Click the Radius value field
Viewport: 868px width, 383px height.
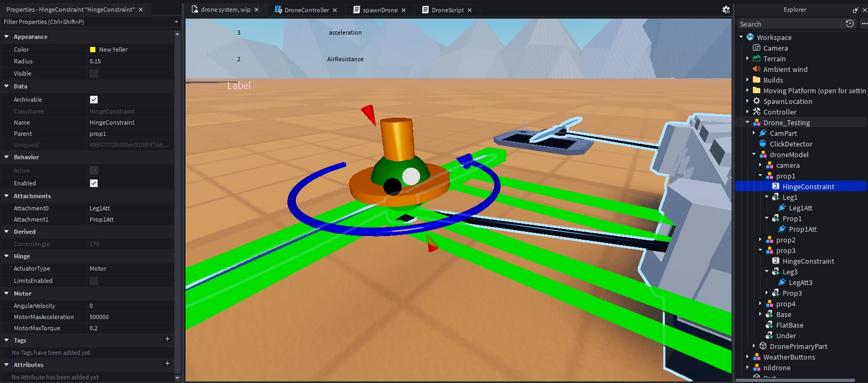[130, 61]
